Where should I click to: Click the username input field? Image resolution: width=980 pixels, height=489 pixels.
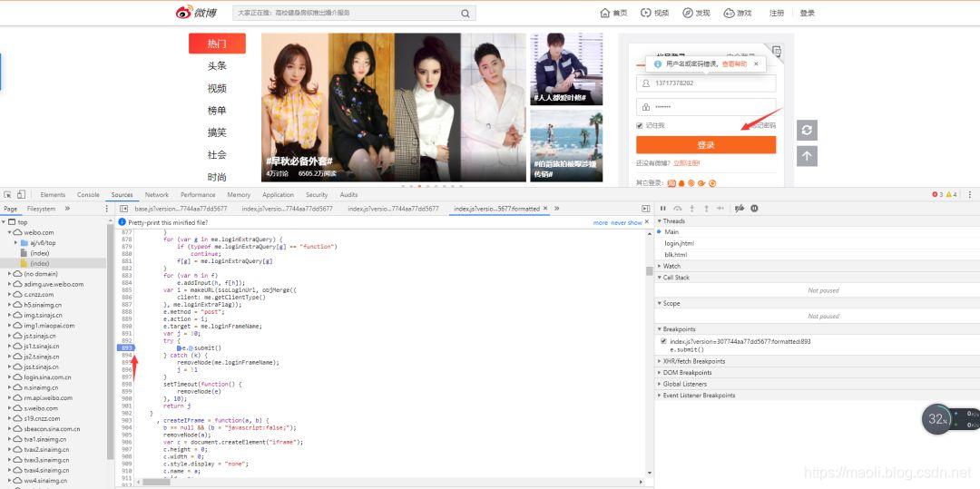(706, 83)
